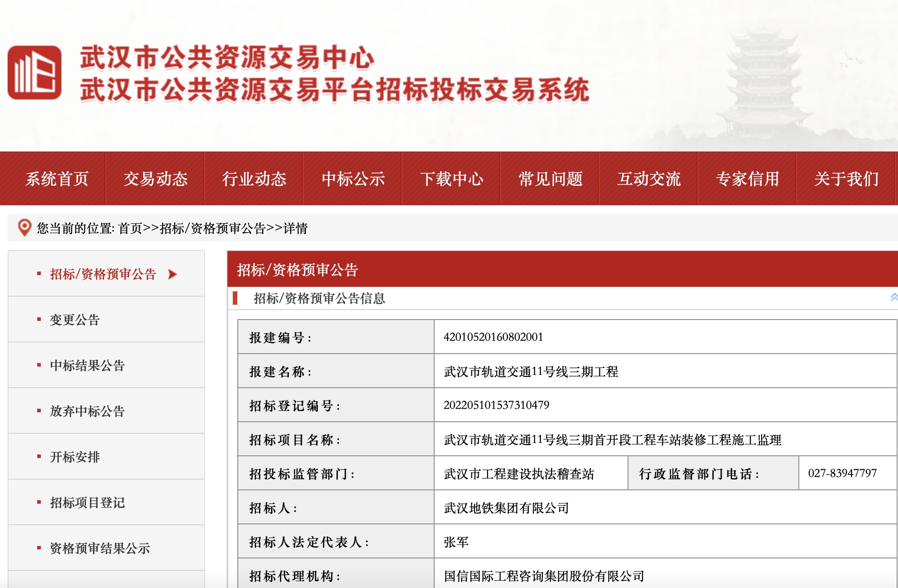Click the location pin icon in breadcrumb
Viewport: 898px width, 588px height.
(x=24, y=228)
